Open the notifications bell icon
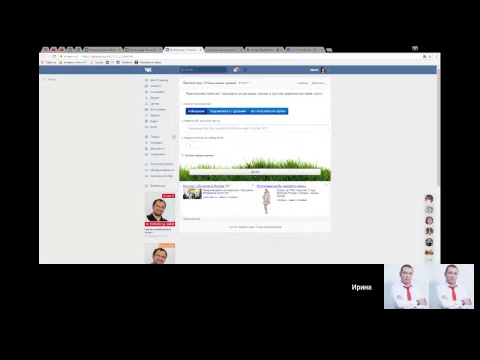 (236, 70)
